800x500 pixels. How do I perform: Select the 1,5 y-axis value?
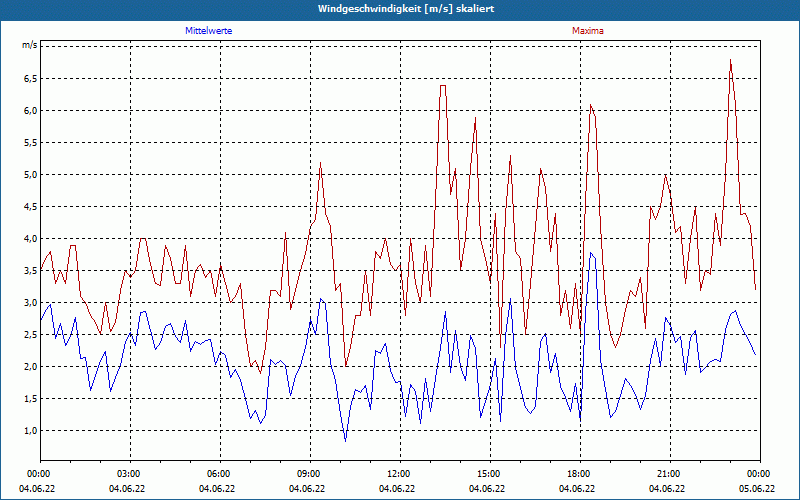[x=30, y=398]
